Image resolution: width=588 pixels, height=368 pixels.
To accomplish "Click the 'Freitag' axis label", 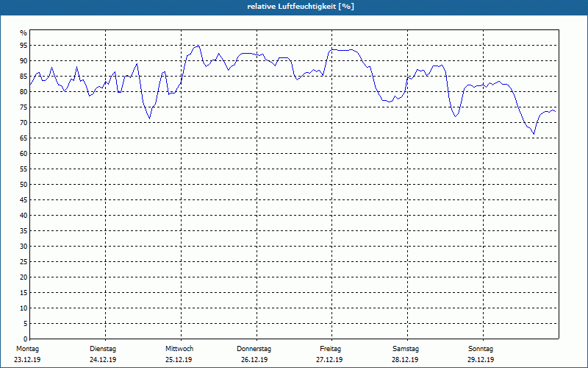I will 330,349.
